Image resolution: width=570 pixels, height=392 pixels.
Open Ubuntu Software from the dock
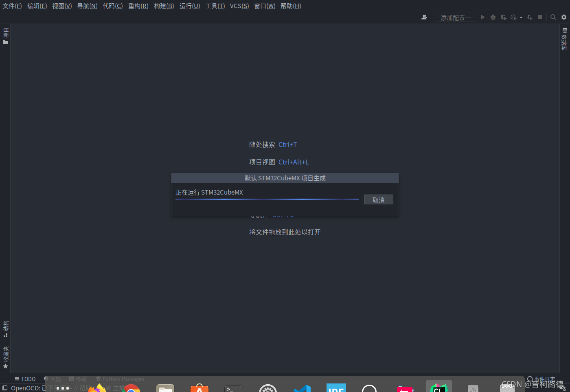point(199,388)
